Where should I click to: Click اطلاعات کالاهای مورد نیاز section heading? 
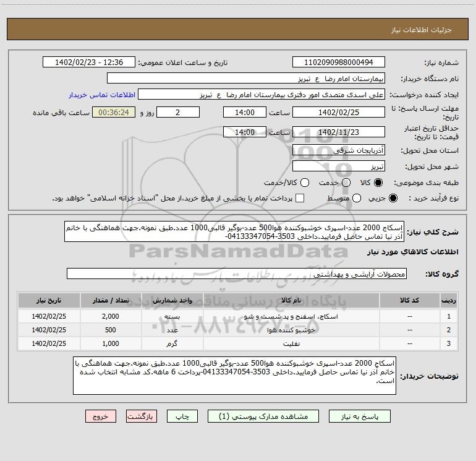coord(413,252)
